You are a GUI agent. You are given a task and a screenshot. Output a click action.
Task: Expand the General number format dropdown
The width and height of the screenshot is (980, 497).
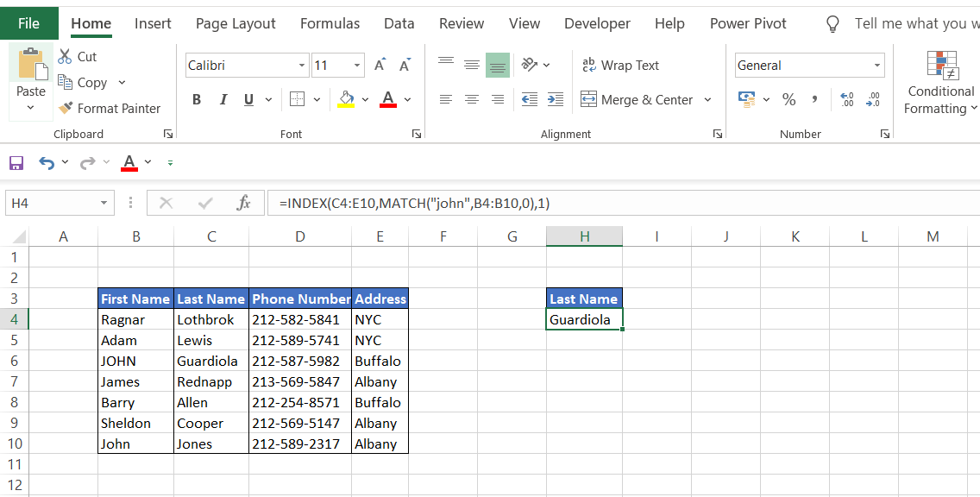[877, 66]
